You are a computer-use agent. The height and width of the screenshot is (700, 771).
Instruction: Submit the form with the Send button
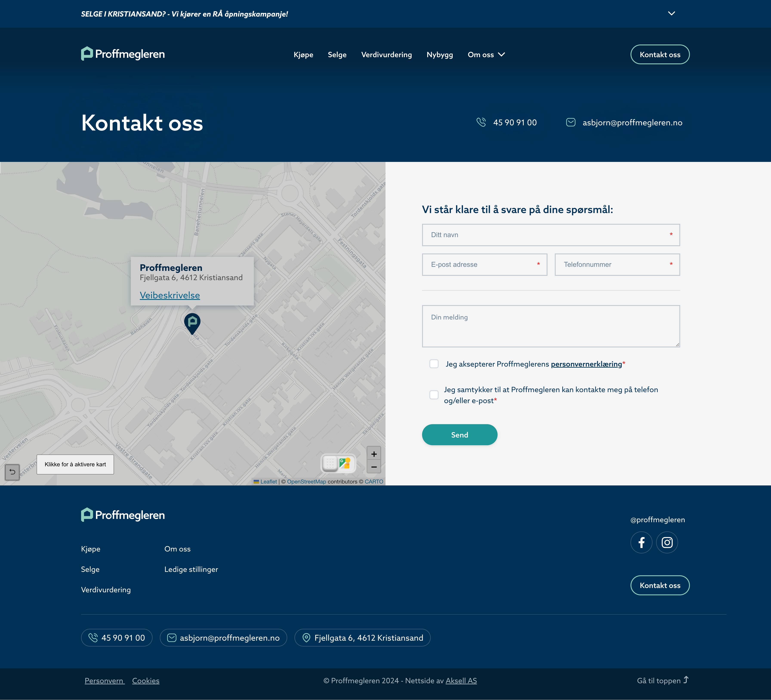(460, 435)
